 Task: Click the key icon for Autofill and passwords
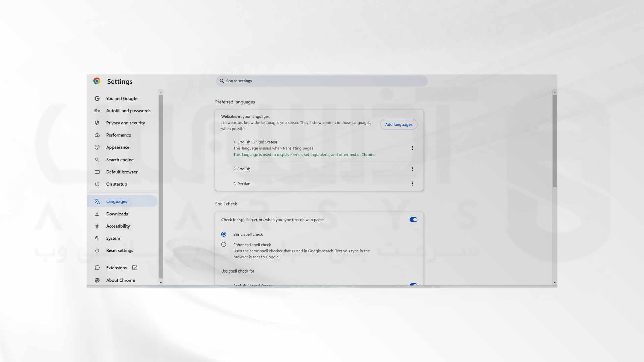pyautogui.click(x=97, y=111)
